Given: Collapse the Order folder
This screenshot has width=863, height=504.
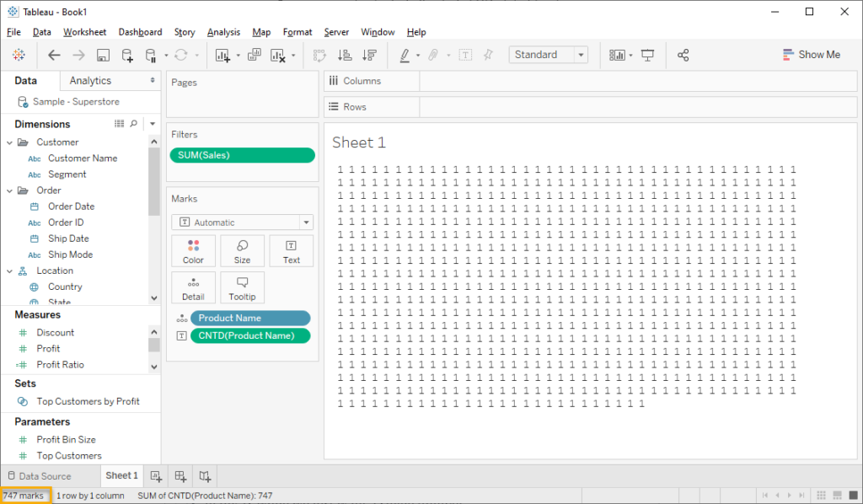Looking at the screenshot, I should pos(9,191).
